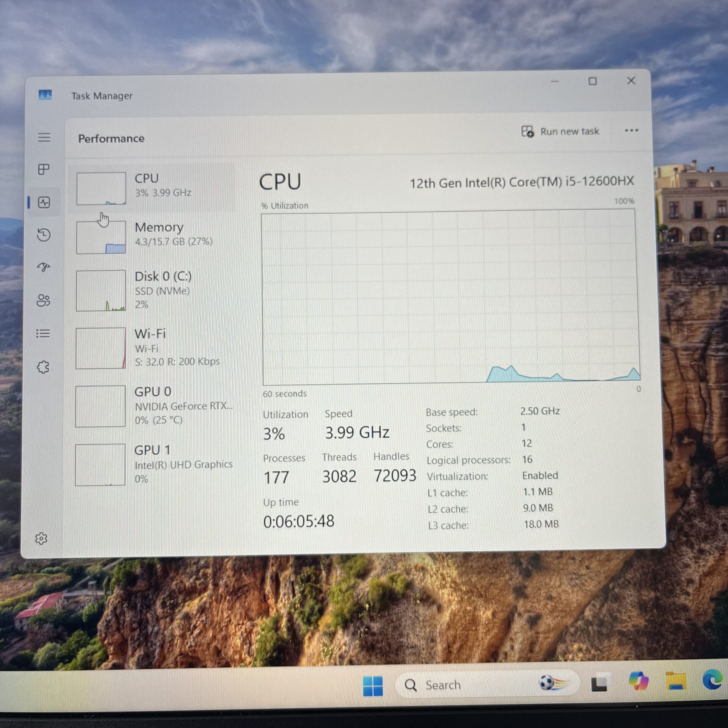Open File Explorer from the taskbar
The height and width of the screenshot is (728, 728).
coord(676,680)
